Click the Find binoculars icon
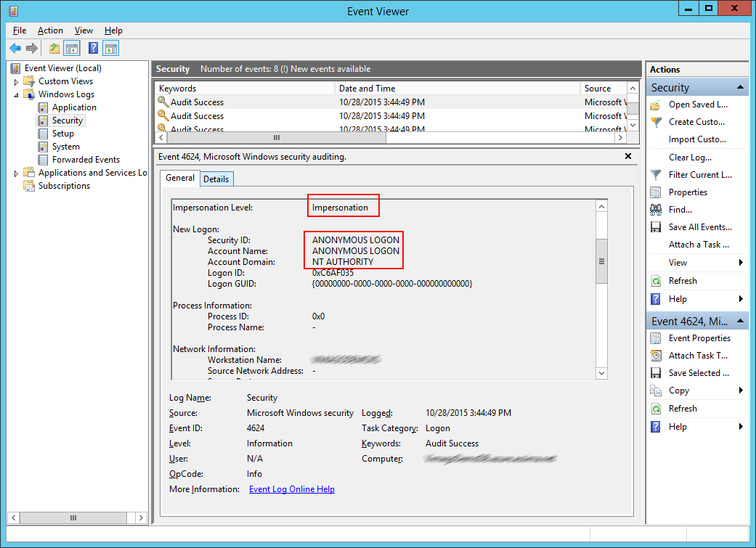The image size is (756, 548). (656, 210)
